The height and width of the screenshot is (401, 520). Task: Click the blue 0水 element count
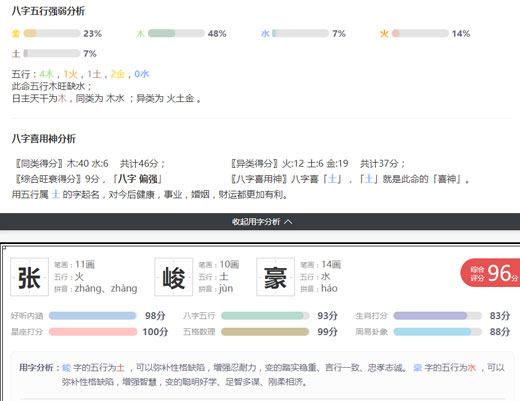(x=142, y=74)
